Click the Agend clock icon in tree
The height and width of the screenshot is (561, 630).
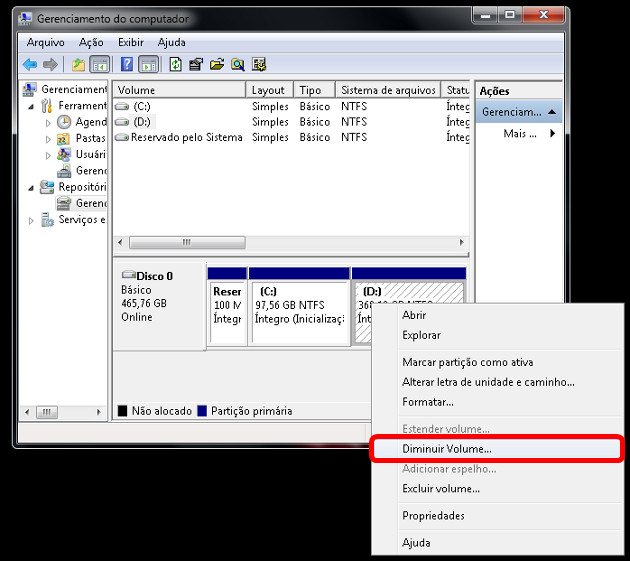(x=64, y=122)
